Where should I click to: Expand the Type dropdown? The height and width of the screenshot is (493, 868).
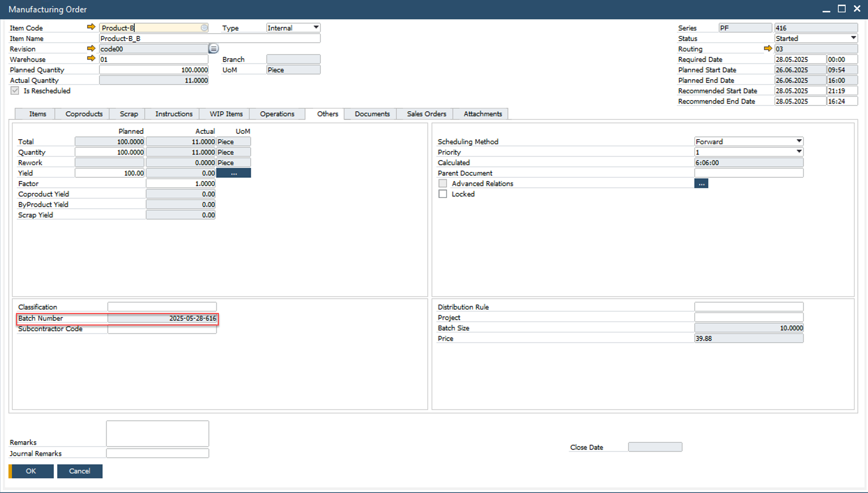[316, 28]
